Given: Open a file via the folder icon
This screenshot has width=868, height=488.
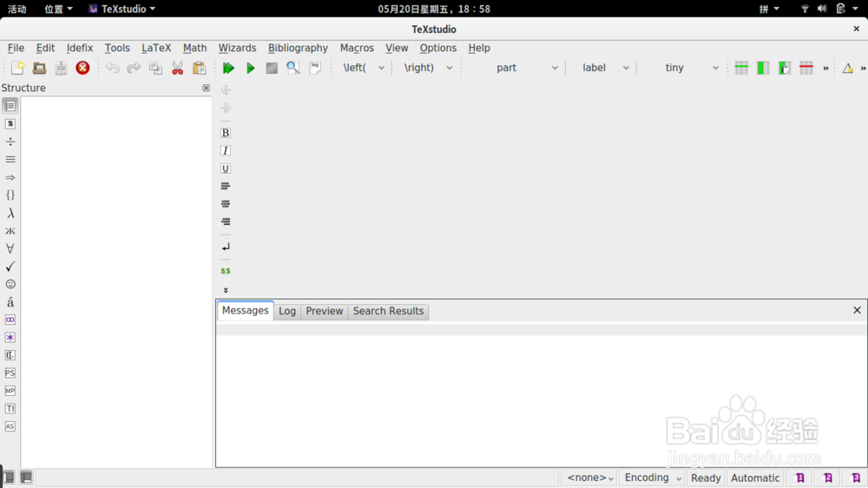Looking at the screenshot, I should tap(39, 68).
